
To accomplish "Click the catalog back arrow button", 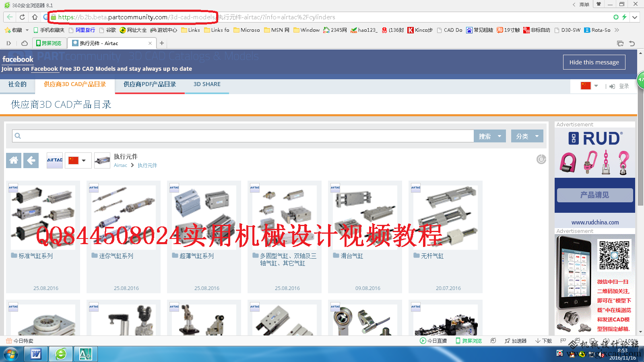I will [x=31, y=160].
